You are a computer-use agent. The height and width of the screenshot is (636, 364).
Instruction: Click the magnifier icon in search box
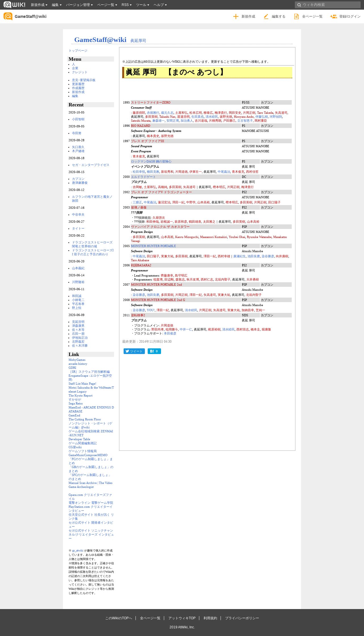299,5
